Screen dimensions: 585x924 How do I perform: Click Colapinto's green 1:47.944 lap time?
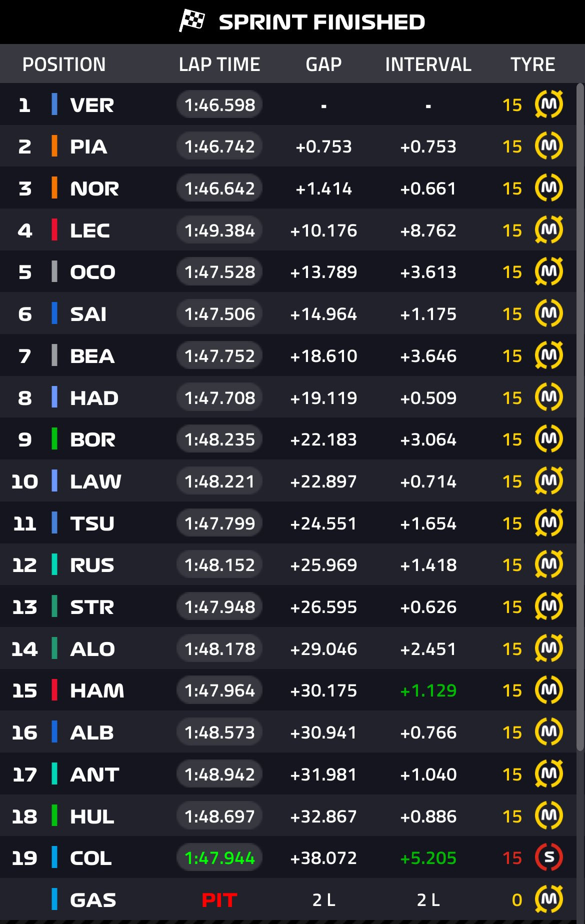pos(219,858)
